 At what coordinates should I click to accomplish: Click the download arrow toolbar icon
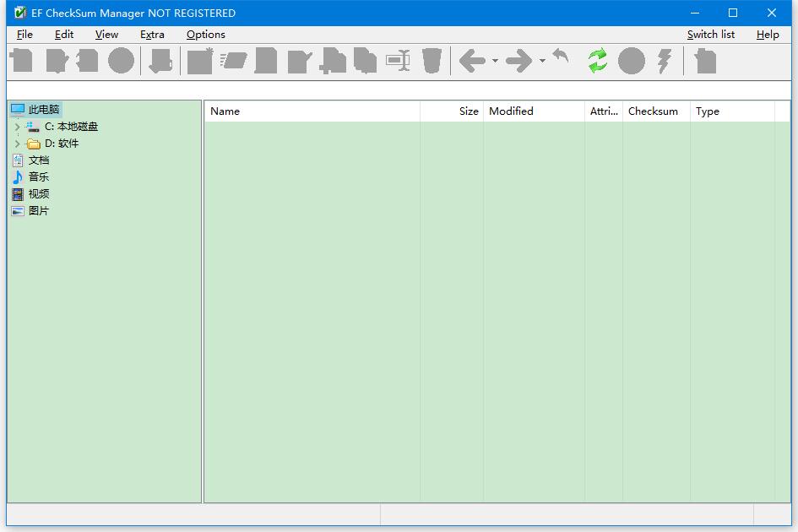(160, 61)
